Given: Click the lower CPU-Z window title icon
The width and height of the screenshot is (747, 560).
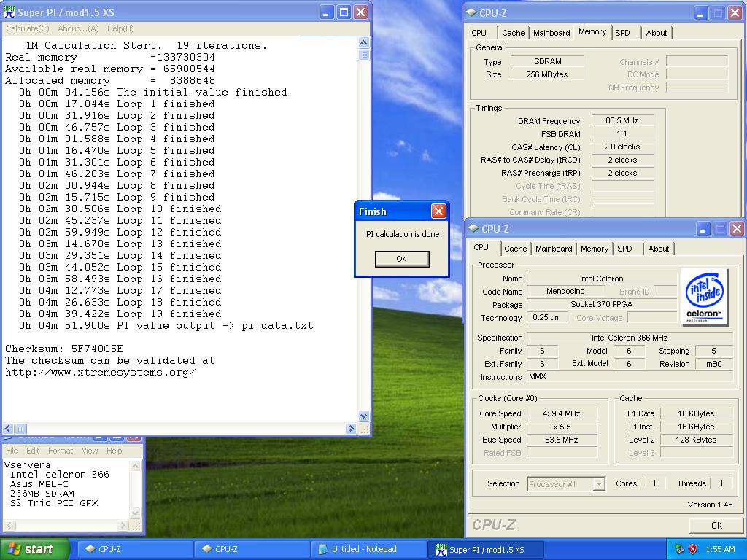Looking at the screenshot, I should (x=473, y=228).
